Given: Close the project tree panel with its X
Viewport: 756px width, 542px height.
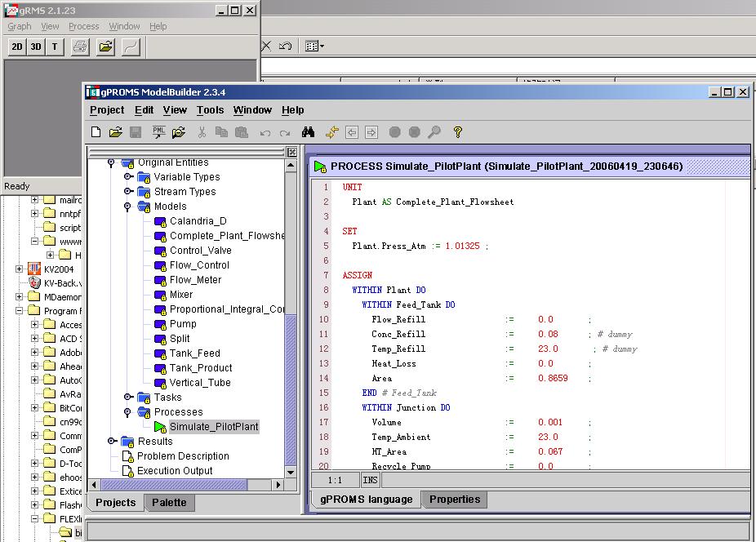Looking at the screenshot, I should pos(292,153).
